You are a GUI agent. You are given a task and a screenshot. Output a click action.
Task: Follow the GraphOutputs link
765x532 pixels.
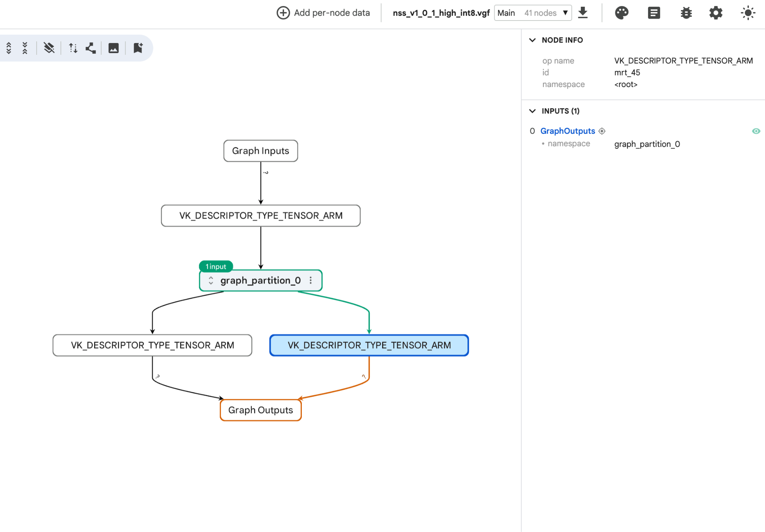tap(567, 131)
